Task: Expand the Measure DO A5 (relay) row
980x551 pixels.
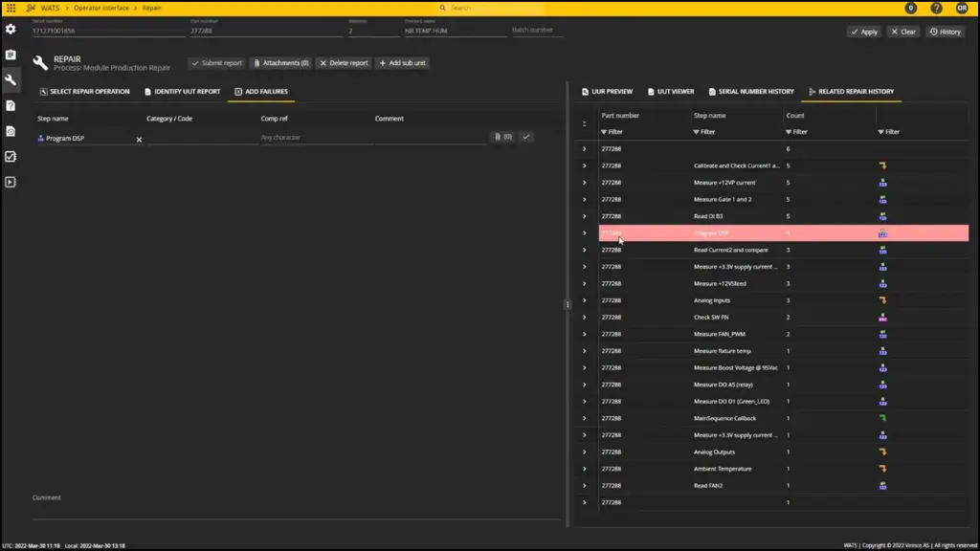Action: (585, 385)
